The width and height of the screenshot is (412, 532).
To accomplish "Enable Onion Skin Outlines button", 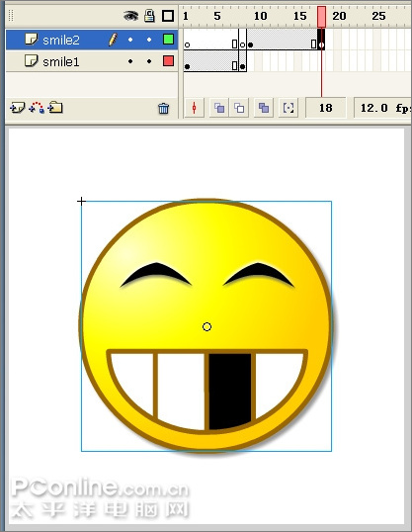I will (x=239, y=108).
